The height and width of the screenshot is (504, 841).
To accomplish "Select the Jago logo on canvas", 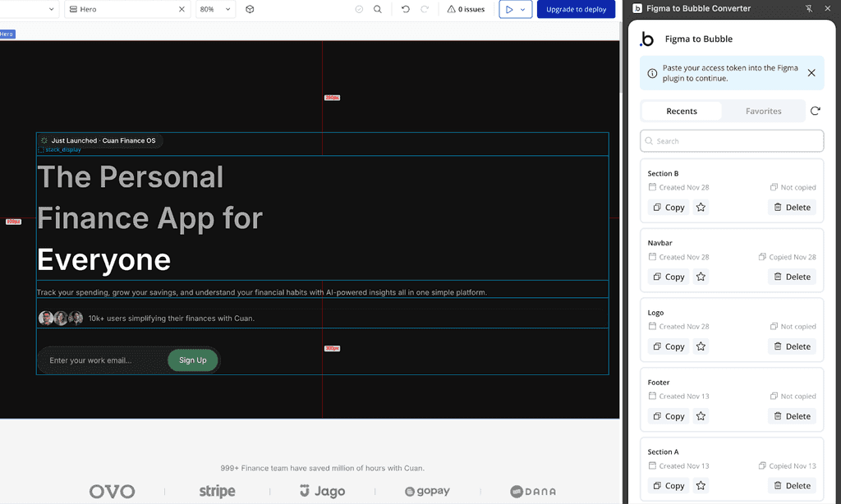I will pyautogui.click(x=322, y=491).
